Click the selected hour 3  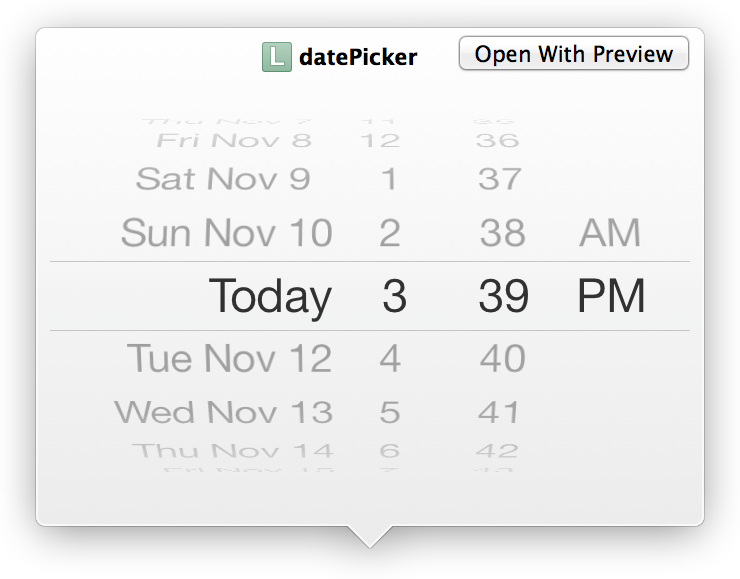pos(394,297)
